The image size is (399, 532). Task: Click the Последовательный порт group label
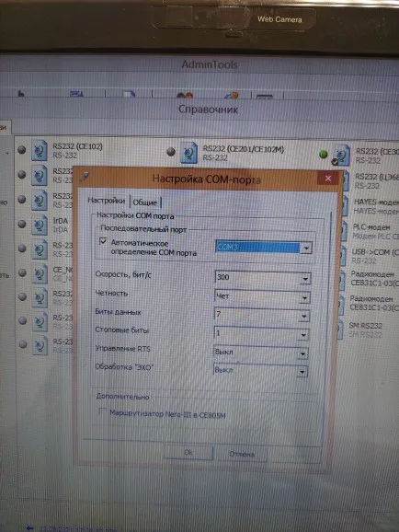[143, 229]
